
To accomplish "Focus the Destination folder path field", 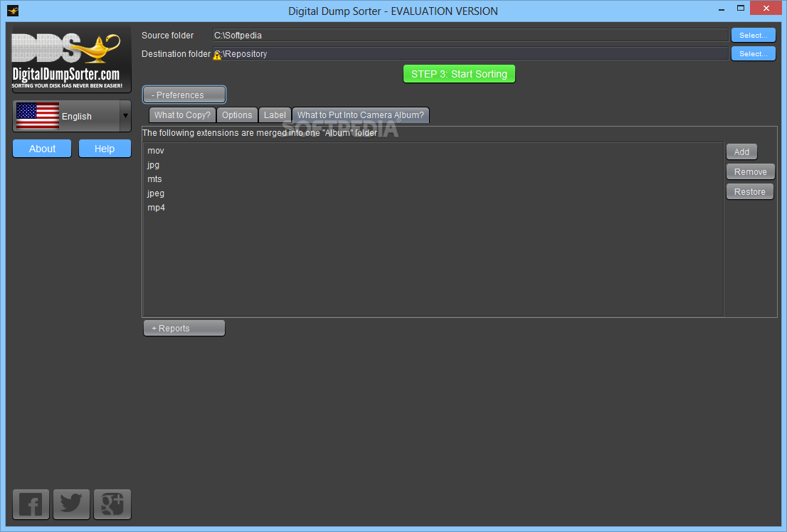I will (x=470, y=54).
